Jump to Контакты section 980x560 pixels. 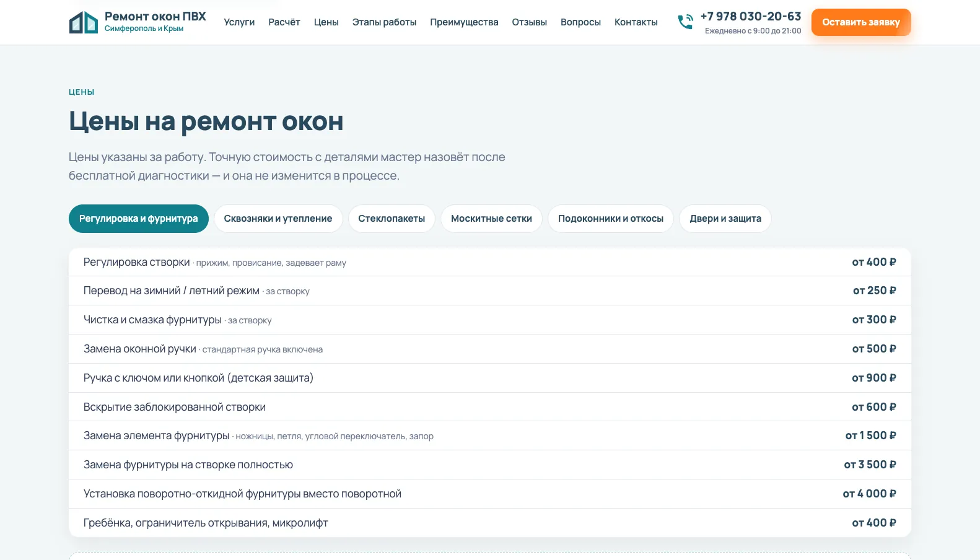(636, 22)
